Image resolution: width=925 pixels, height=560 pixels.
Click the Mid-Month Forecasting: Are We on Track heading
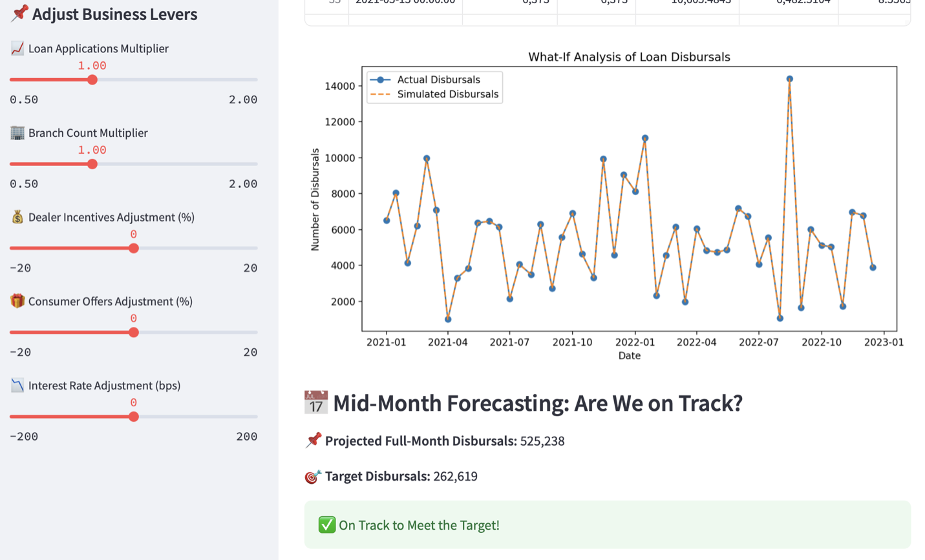coord(537,403)
